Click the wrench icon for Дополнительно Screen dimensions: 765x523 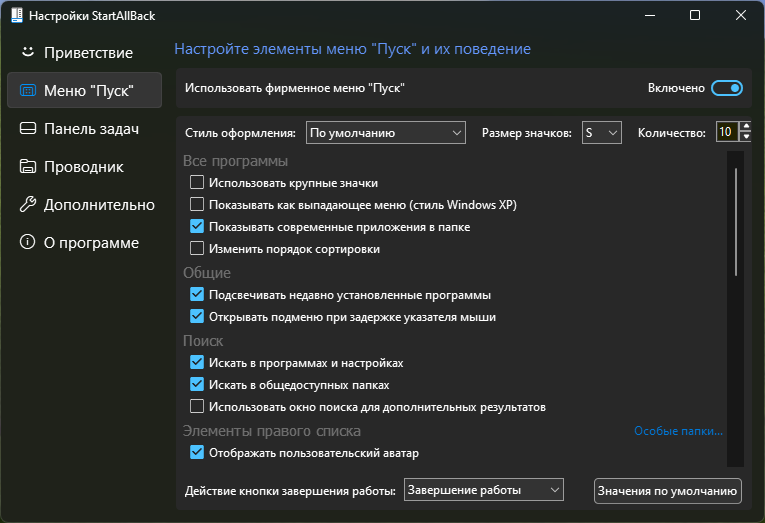[28, 204]
